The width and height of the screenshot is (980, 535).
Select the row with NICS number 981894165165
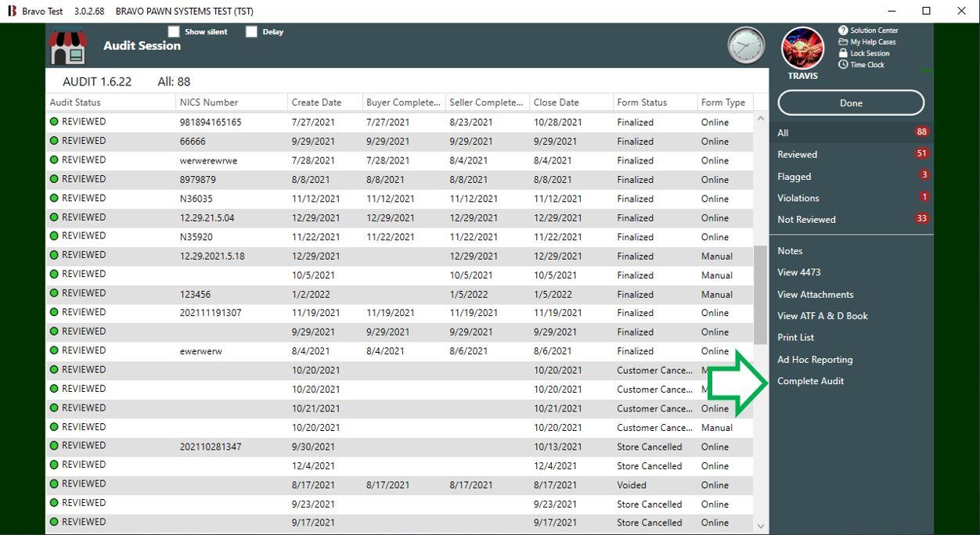pyautogui.click(x=211, y=123)
